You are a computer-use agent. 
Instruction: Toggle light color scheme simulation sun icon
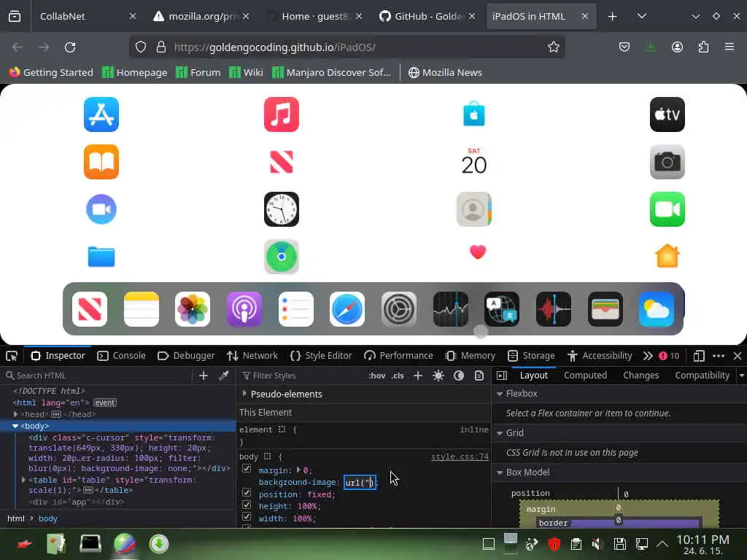pos(438,376)
